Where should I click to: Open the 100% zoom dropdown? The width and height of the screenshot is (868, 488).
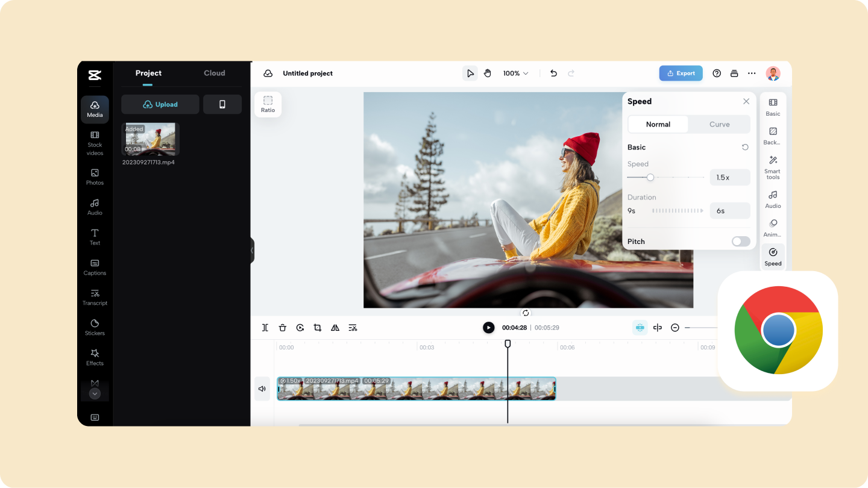click(515, 74)
